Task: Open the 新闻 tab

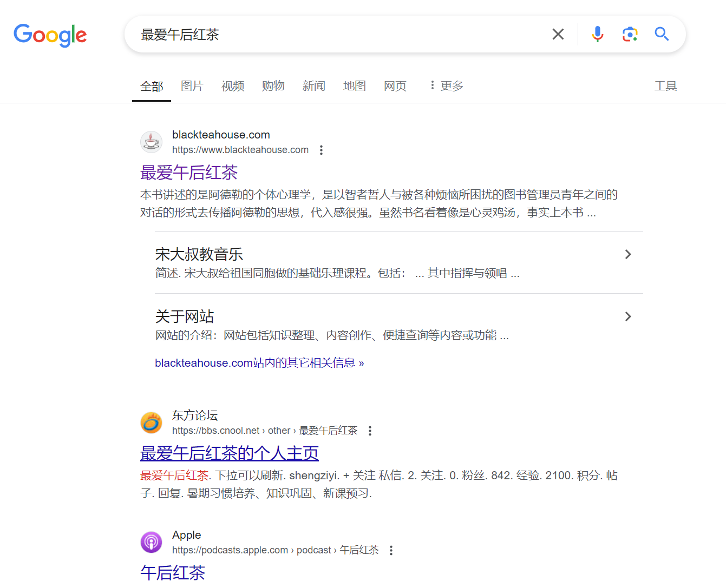Action: pos(314,86)
